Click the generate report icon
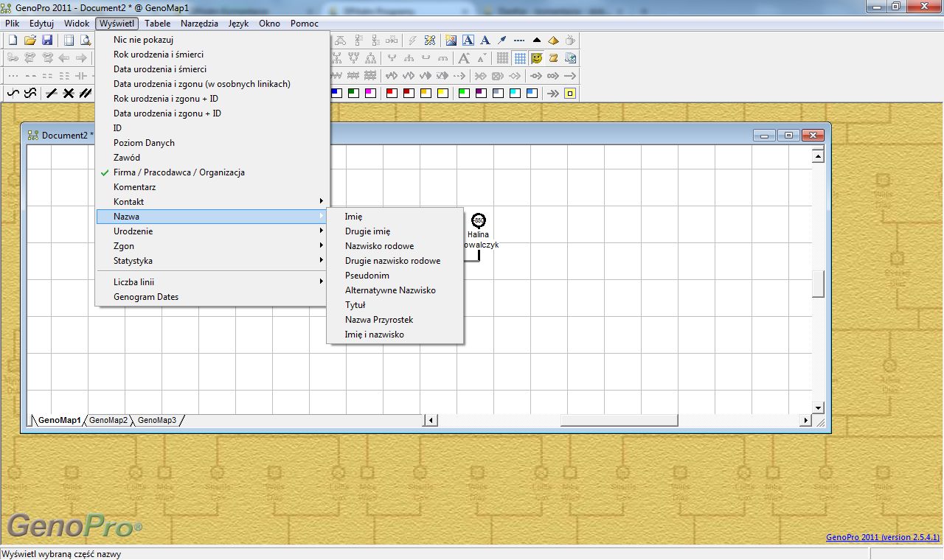This screenshot has width=944, height=560. [x=570, y=57]
